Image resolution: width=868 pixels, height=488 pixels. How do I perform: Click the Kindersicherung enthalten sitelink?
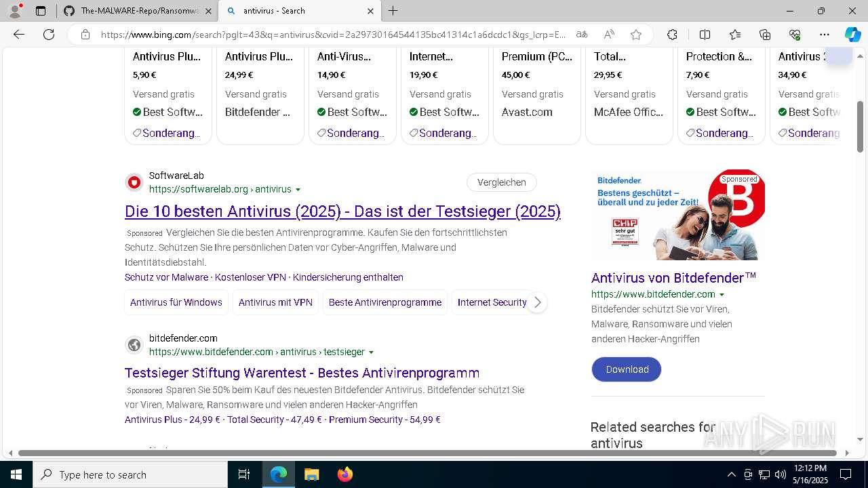348,277
